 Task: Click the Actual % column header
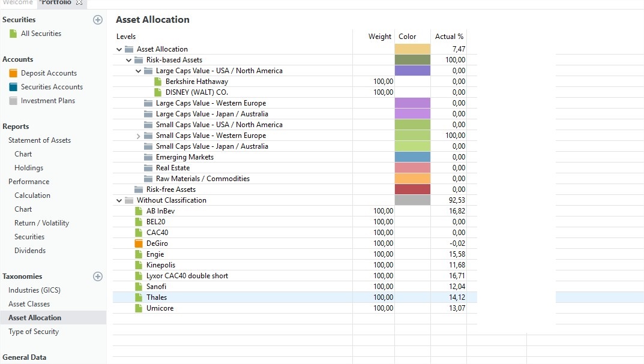coord(448,37)
